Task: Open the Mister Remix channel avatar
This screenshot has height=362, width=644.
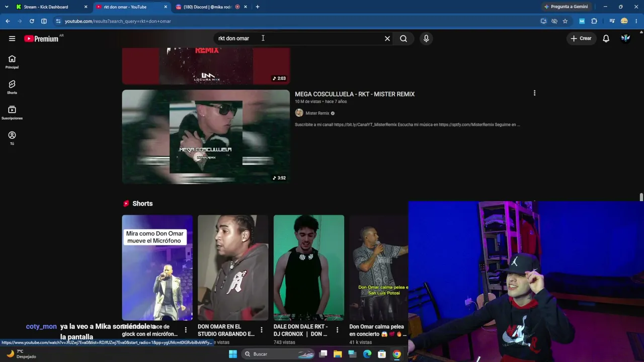Action: click(x=299, y=113)
